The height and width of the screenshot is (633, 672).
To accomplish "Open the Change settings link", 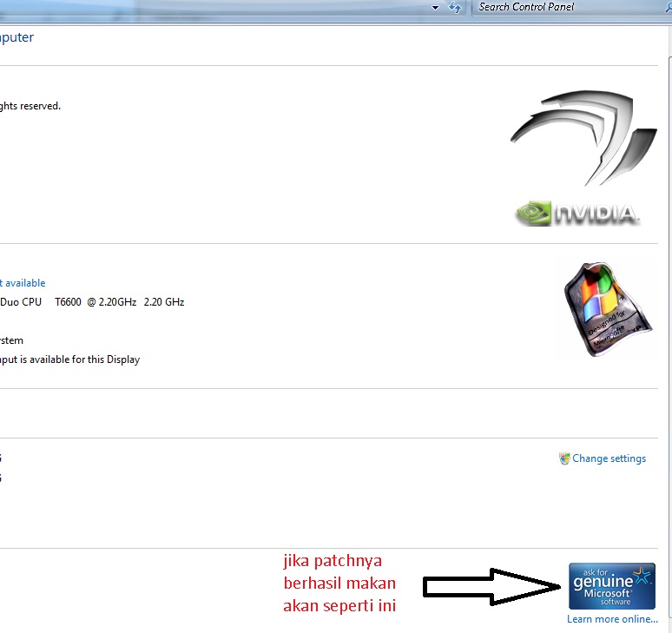I will (609, 458).
